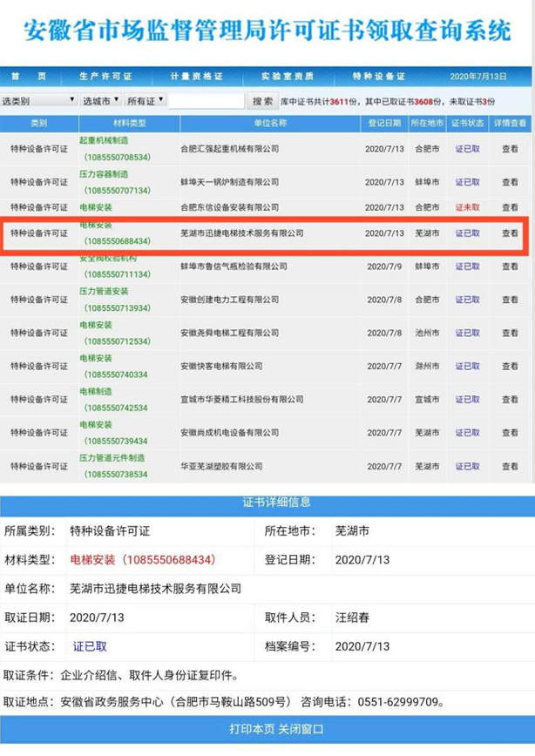Select the 特种设备证 tab

click(379, 76)
